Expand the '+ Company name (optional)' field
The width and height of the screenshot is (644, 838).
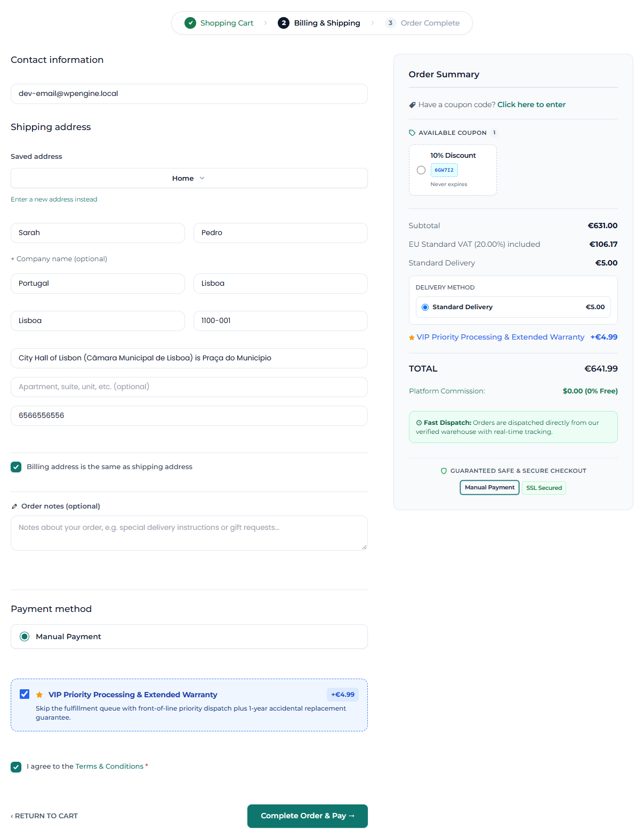click(59, 259)
